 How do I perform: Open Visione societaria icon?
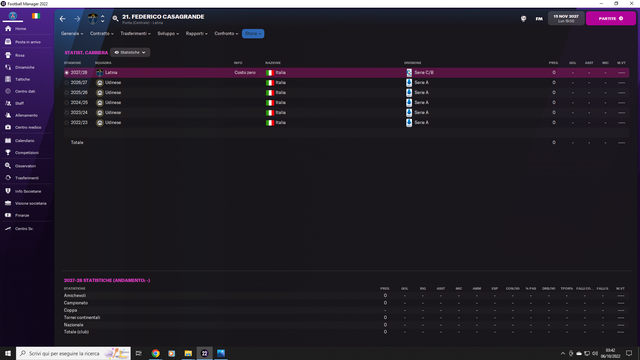point(8,203)
